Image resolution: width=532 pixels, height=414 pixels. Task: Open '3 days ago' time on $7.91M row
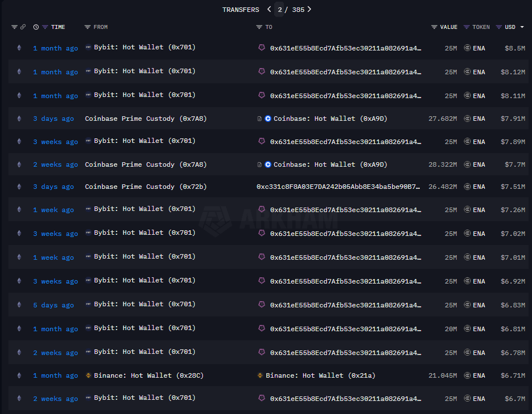pos(53,119)
